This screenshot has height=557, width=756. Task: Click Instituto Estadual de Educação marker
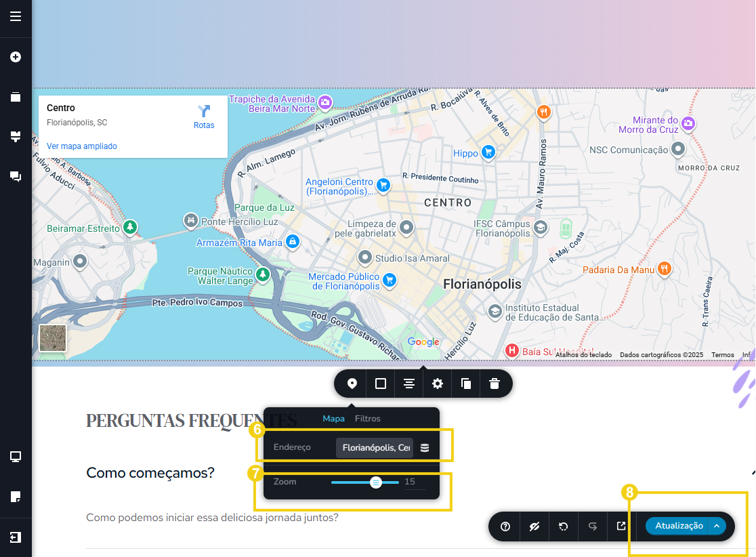[x=495, y=312]
